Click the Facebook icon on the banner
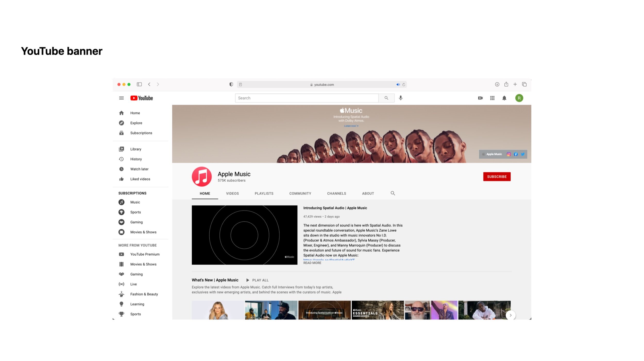 [515, 154]
